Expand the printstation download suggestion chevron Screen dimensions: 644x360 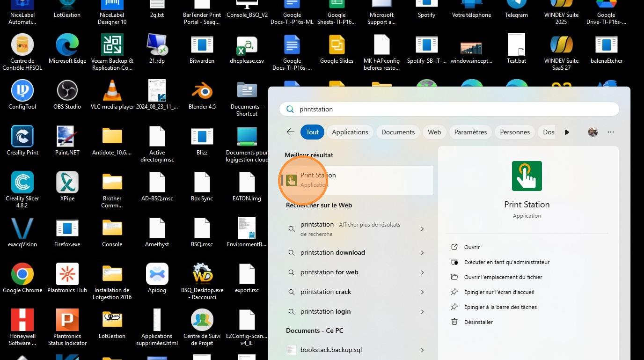tap(422, 253)
